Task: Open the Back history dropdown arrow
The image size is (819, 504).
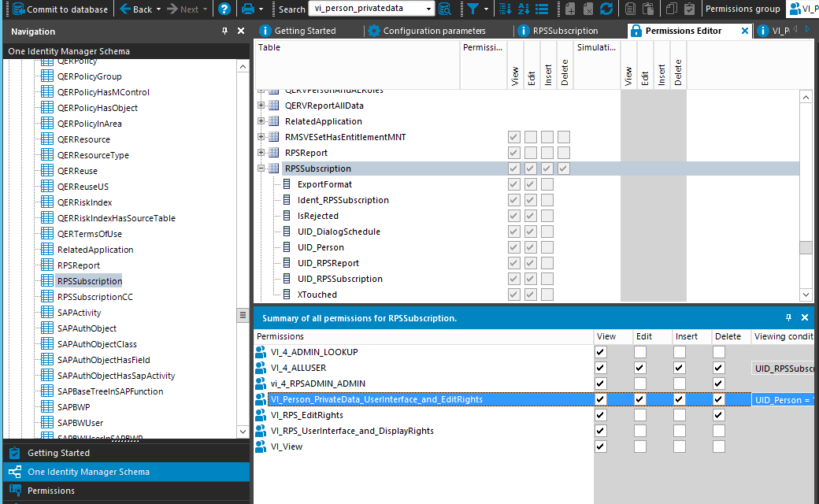Action: pos(159,9)
